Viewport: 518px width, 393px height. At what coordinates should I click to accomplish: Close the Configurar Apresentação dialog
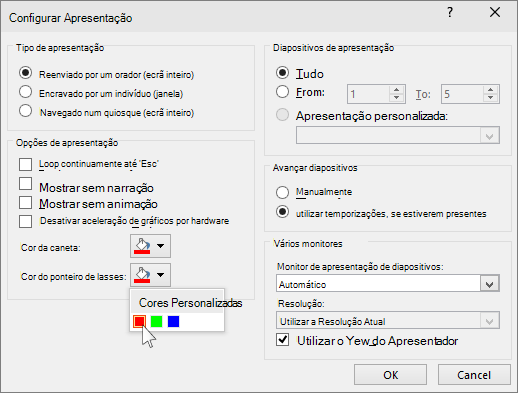(495, 12)
